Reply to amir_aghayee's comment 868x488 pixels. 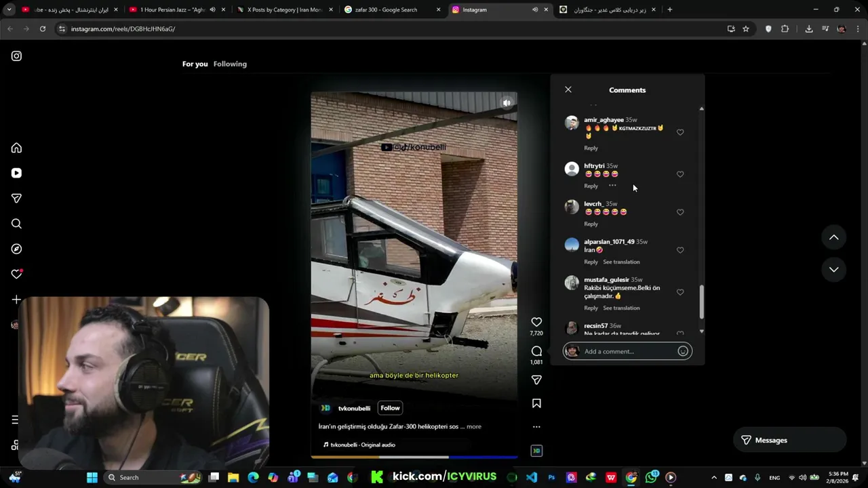[x=591, y=148]
